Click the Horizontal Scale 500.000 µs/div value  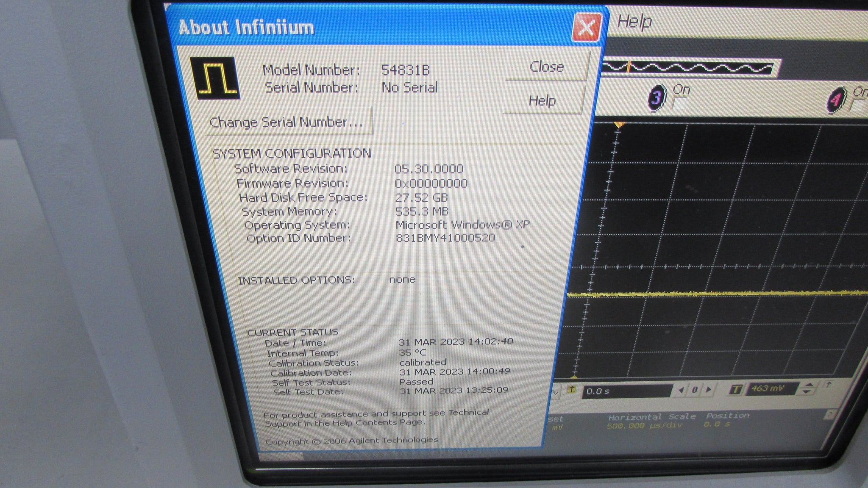click(644, 426)
